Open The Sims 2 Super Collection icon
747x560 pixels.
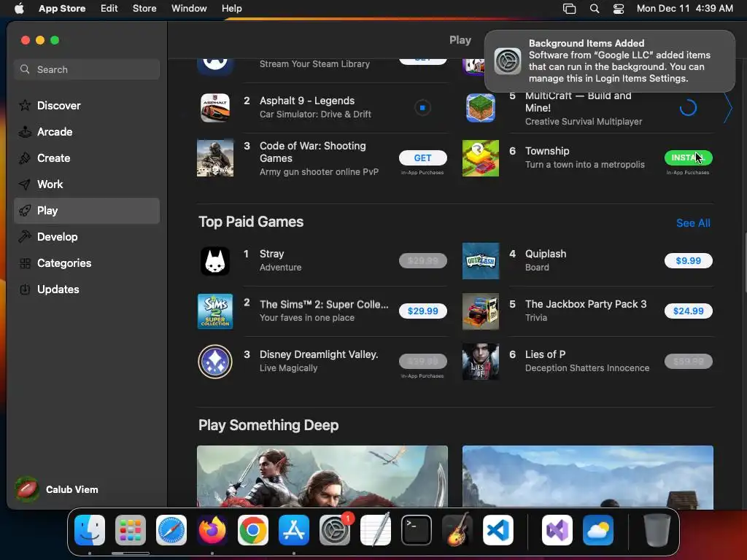[215, 311]
